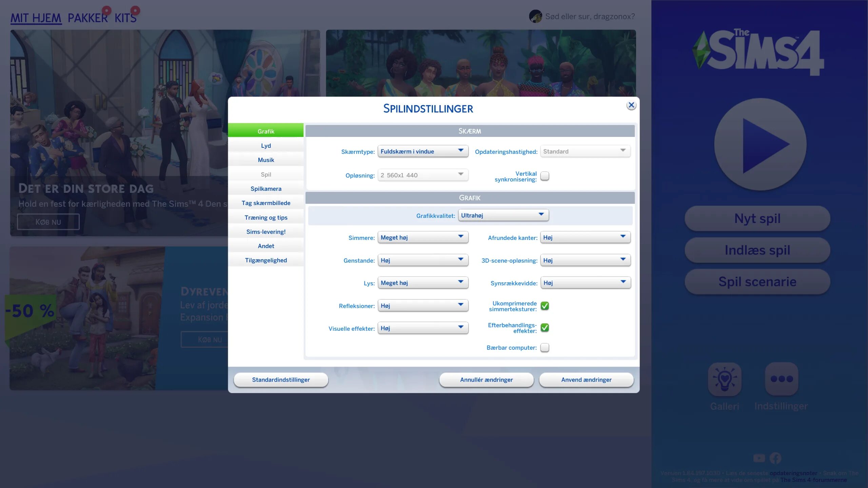Expand the Grafikkvalitet dropdown

[x=503, y=215]
